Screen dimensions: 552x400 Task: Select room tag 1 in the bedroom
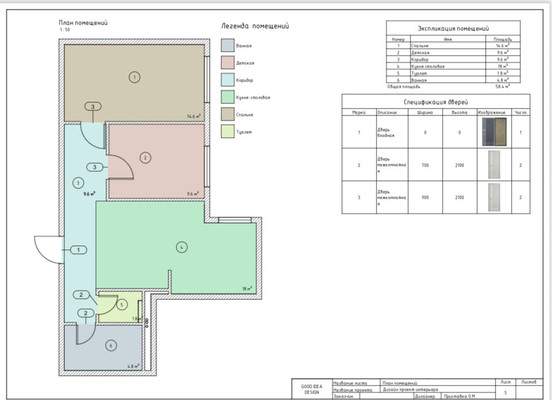(x=134, y=77)
